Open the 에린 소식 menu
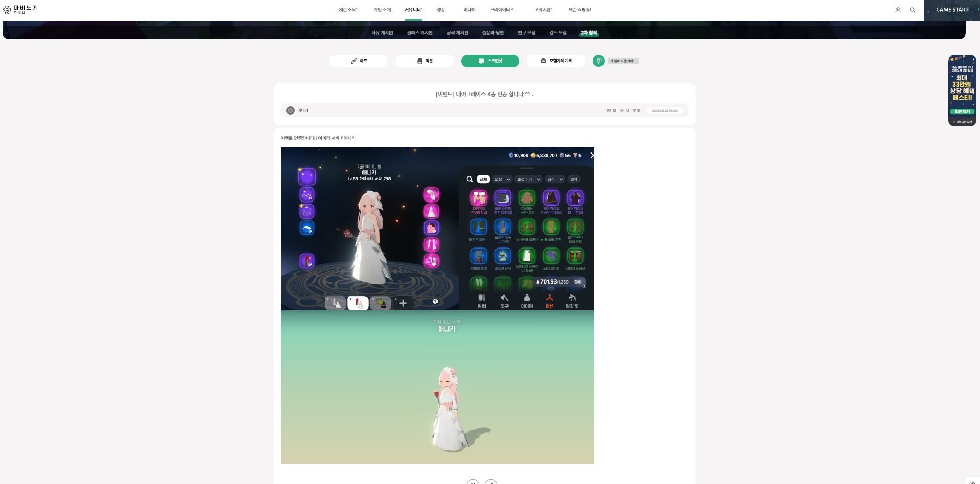 (x=348, y=10)
